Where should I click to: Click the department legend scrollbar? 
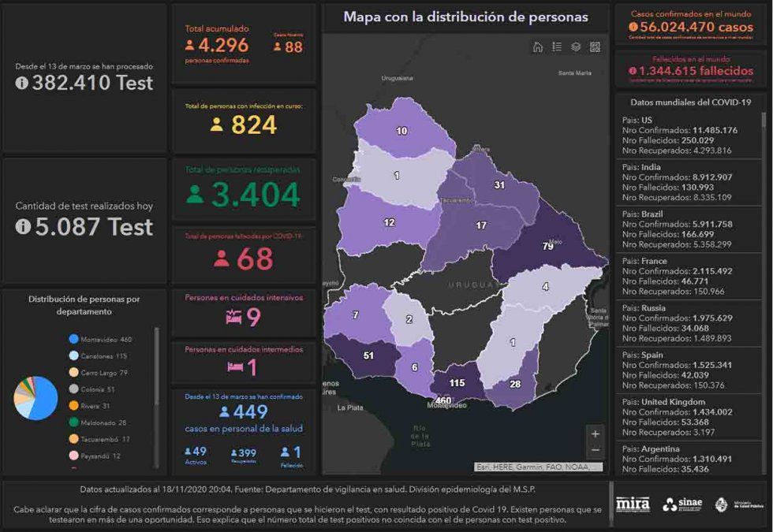pyautogui.click(x=155, y=370)
